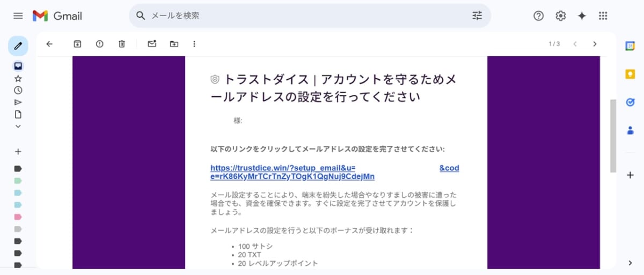Open the main menu hamburger icon

(18, 16)
